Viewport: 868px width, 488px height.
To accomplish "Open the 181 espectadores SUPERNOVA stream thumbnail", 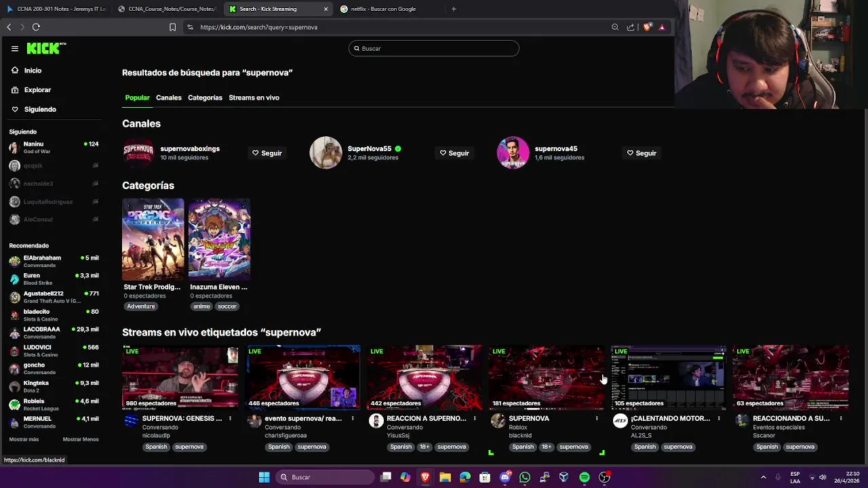I will 547,378.
